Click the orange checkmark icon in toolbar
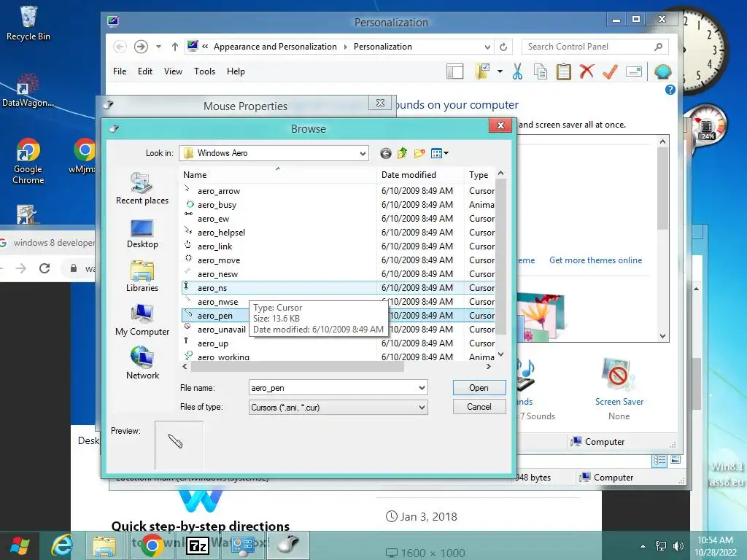 pyautogui.click(x=610, y=71)
